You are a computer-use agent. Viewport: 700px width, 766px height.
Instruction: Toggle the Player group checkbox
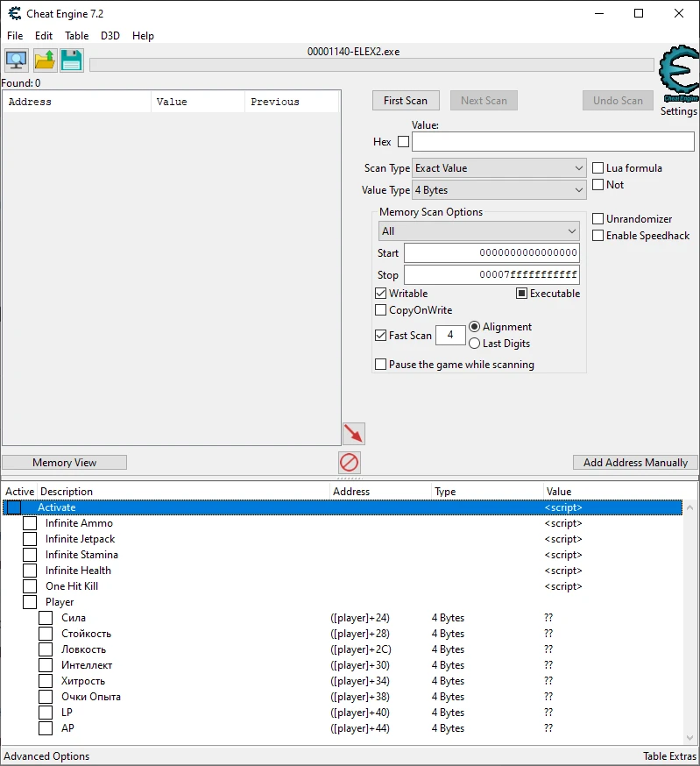[30, 602]
